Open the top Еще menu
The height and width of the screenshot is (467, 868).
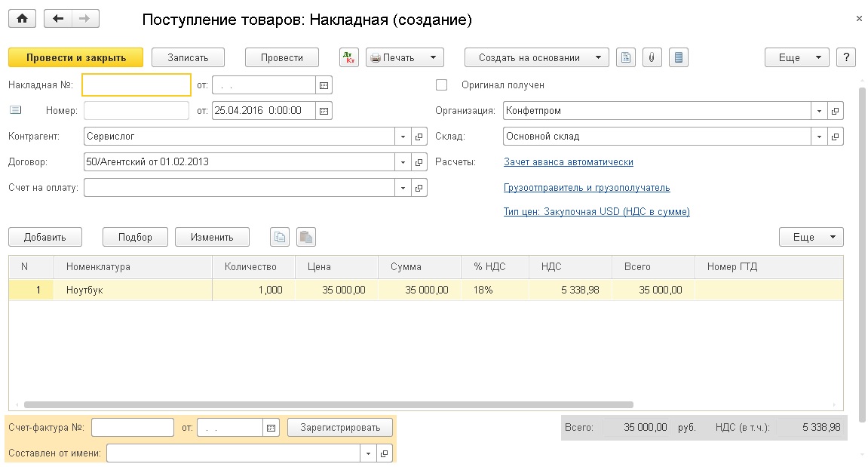[x=796, y=57]
